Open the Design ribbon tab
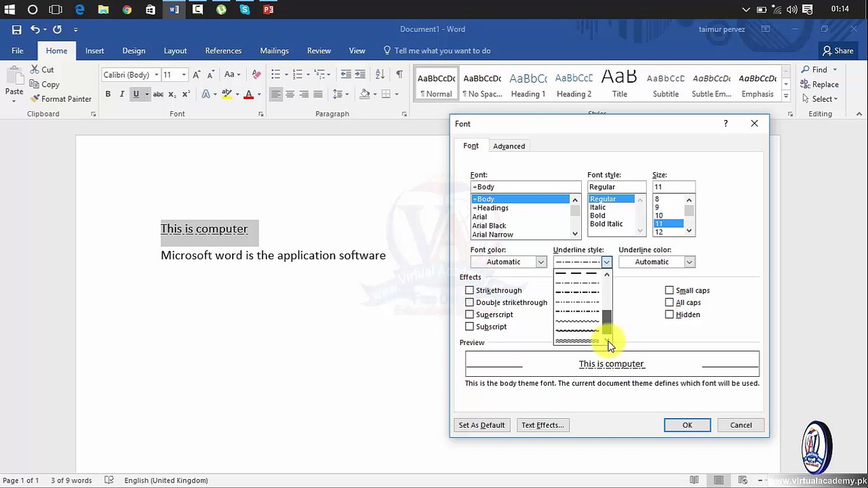868x488 pixels. 134,51
